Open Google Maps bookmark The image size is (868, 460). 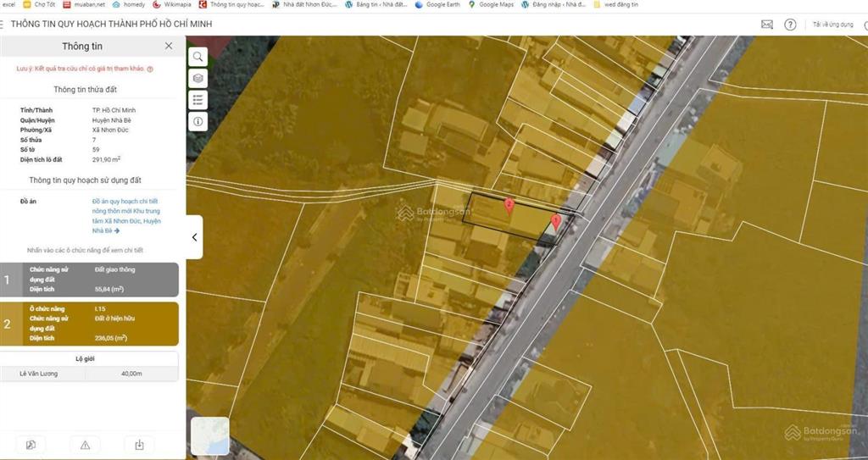(x=491, y=4)
